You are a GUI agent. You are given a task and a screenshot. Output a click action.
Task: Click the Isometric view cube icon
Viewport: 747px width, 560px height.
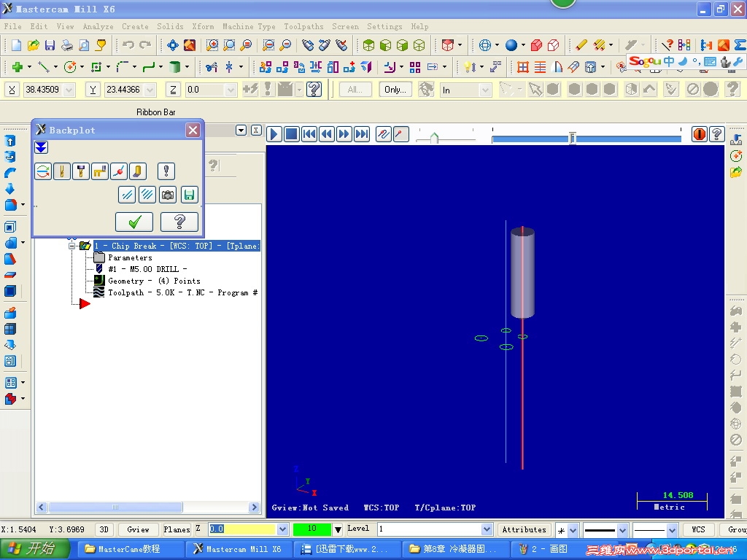point(368,45)
